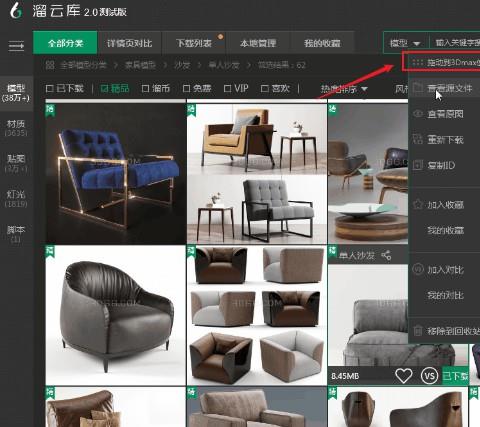The width and height of the screenshot is (480, 427).
Task: Click the 8.45MB file size text
Action: (345, 376)
